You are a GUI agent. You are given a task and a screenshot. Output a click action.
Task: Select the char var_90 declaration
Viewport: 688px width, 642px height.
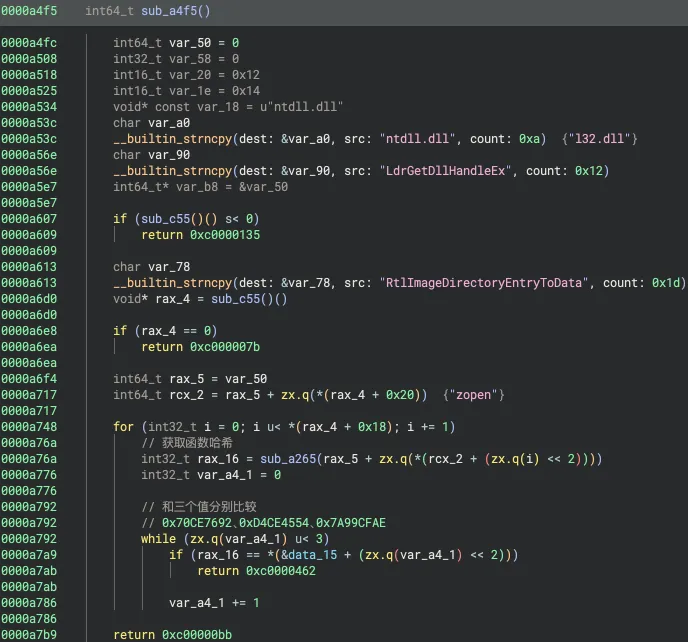pyautogui.click(x=151, y=154)
